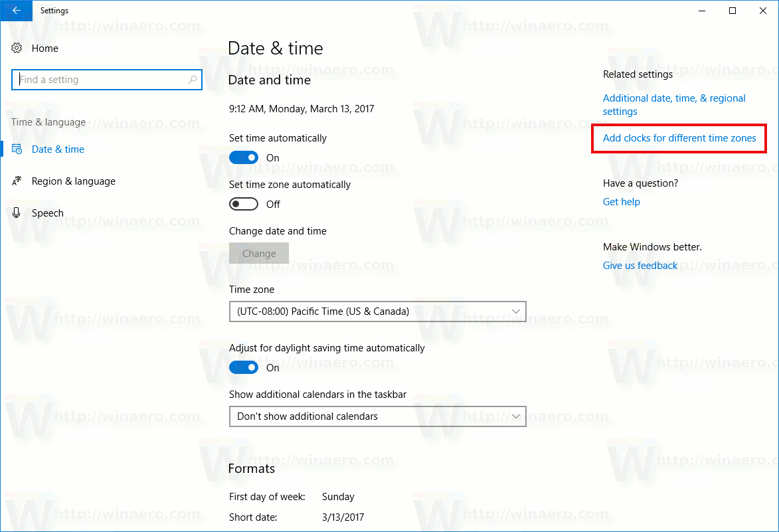The width and height of the screenshot is (779, 532).
Task: Select the Home gear icon
Action: tap(16, 48)
